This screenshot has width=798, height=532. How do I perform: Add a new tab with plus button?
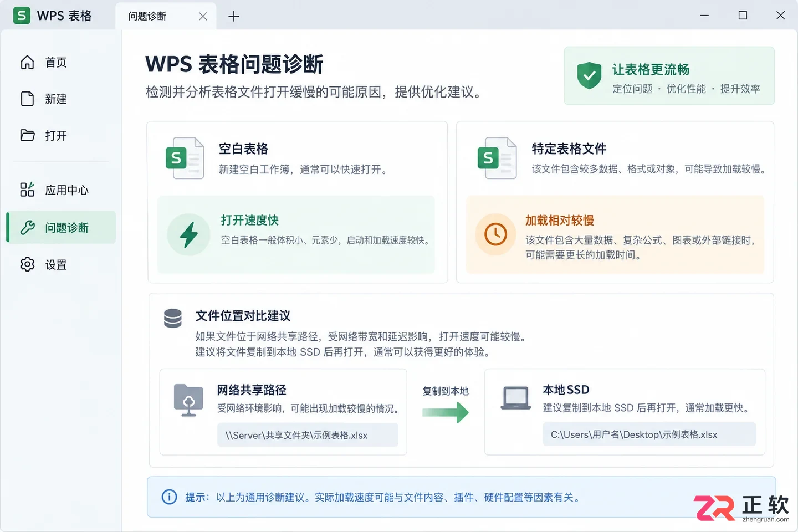click(234, 16)
